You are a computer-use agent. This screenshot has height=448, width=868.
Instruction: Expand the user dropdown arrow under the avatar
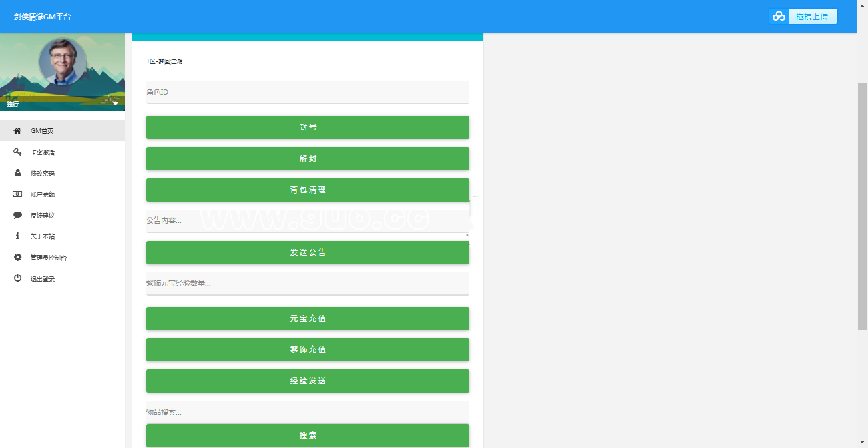coord(115,103)
